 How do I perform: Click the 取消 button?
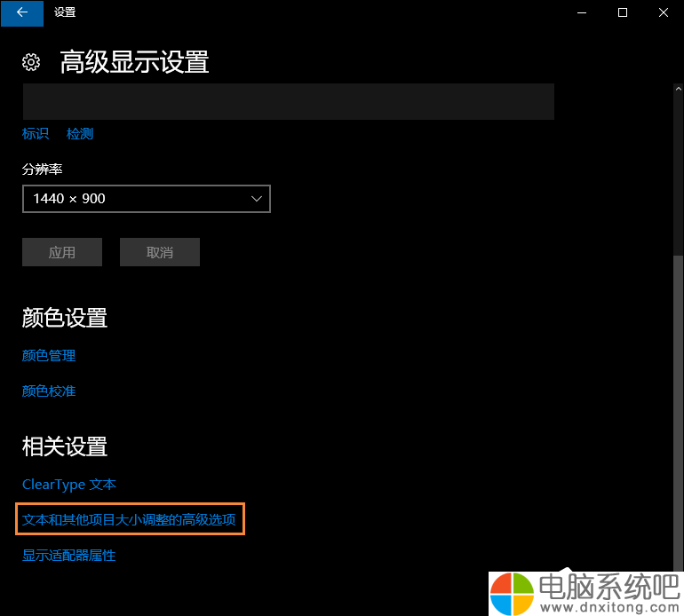[160, 252]
